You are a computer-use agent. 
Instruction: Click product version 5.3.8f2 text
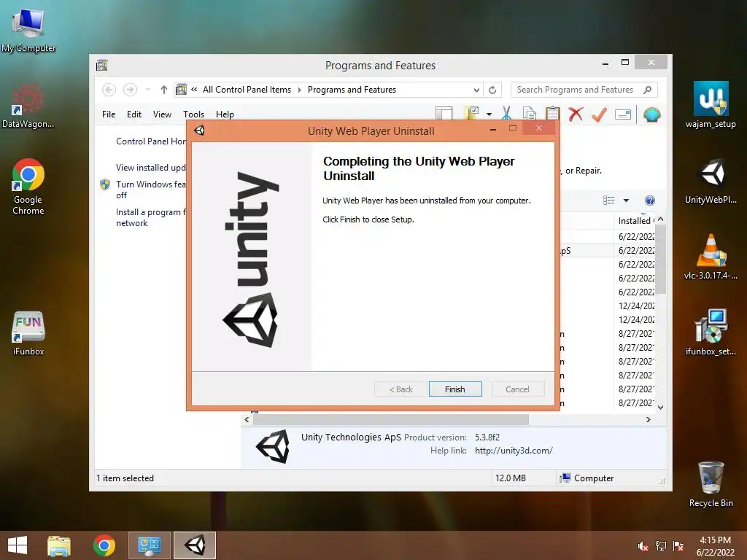[487, 437]
